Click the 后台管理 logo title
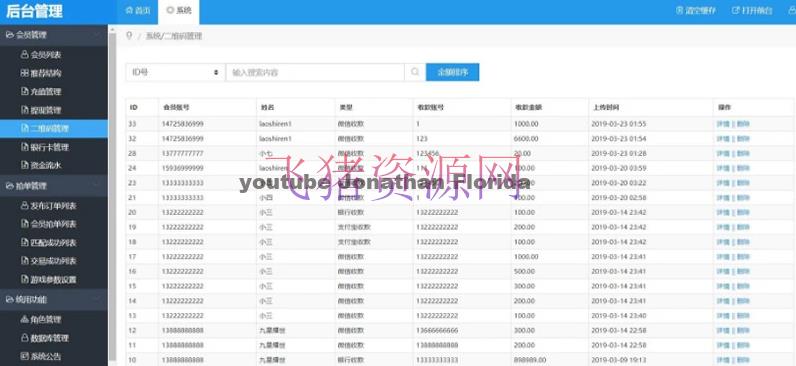Screen dimensions: 796x366 [35, 11]
